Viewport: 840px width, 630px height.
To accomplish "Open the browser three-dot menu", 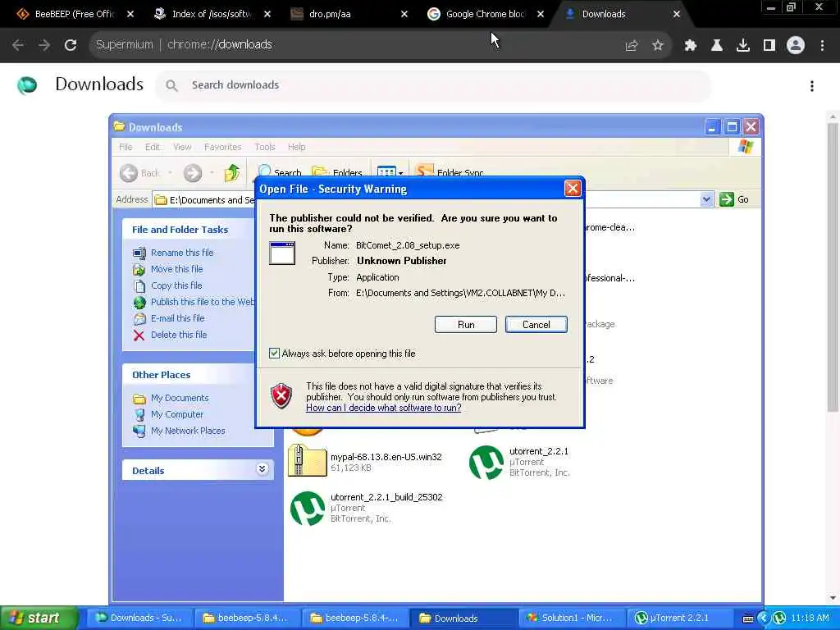I will [x=822, y=46].
